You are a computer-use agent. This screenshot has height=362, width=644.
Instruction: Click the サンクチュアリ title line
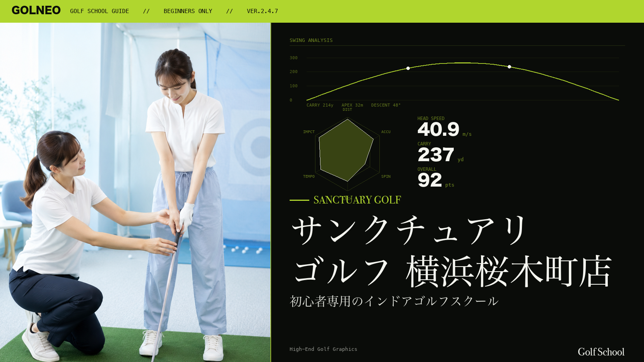(409, 230)
